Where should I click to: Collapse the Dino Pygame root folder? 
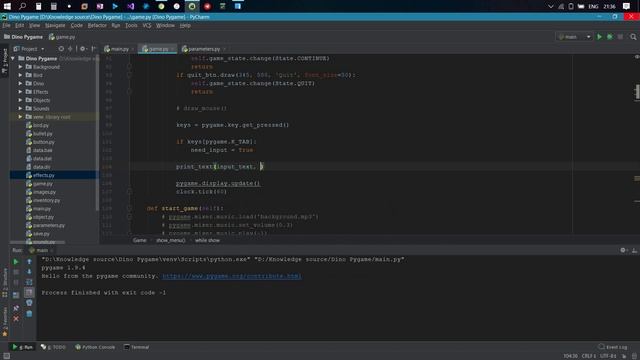pyautogui.click(x=13, y=58)
